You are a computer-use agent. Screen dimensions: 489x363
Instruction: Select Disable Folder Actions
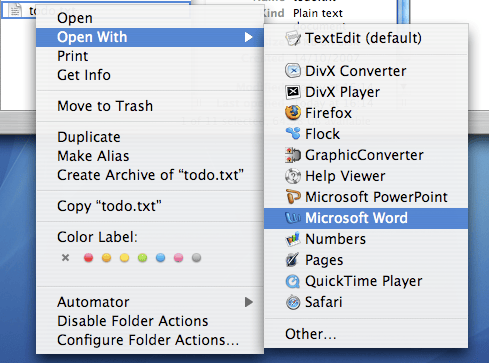click(150, 321)
